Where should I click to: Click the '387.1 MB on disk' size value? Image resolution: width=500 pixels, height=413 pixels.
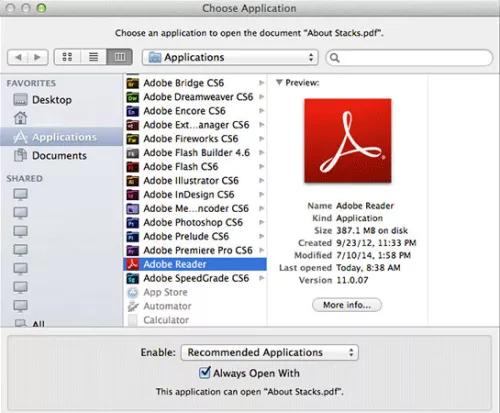point(372,230)
